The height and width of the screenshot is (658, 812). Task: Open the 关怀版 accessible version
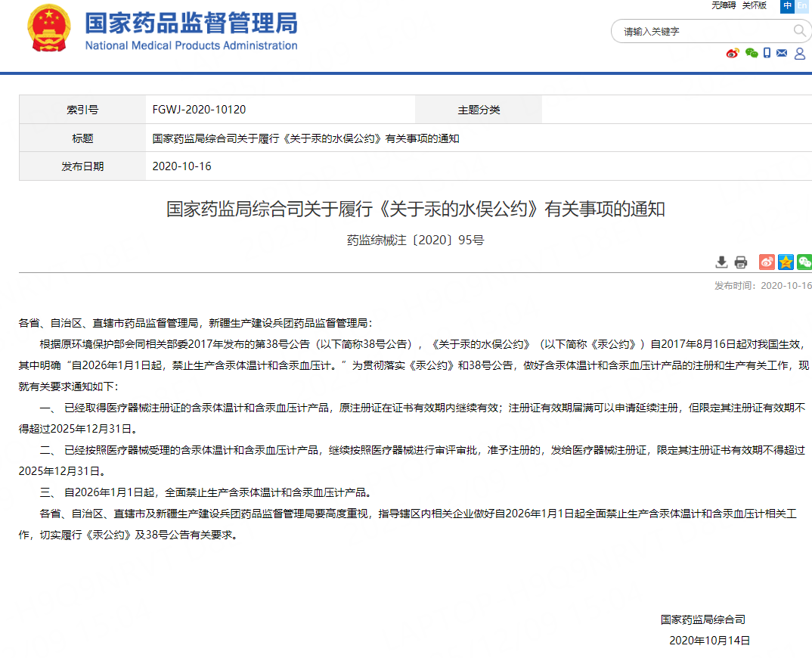pos(755,6)
